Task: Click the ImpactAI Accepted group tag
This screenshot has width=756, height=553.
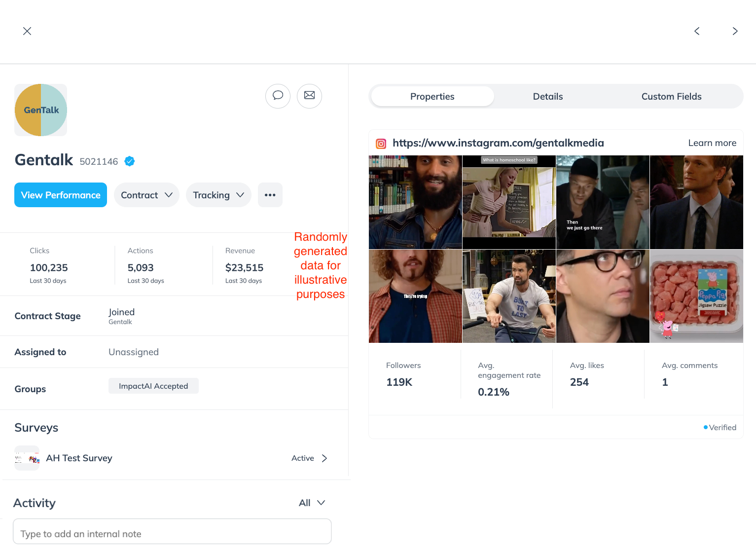Action: (x=153, y=386)
